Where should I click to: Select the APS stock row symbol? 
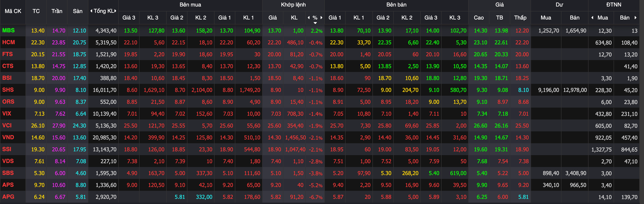(8, 185)
